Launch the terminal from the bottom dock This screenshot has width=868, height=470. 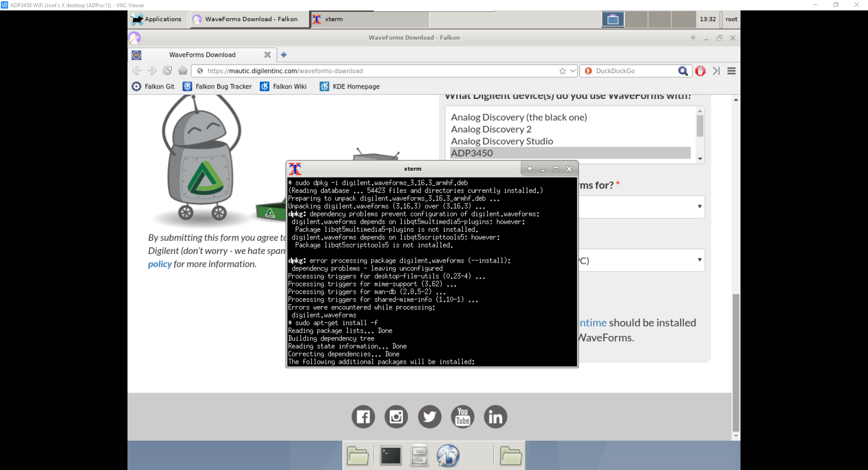click(391, 456)
